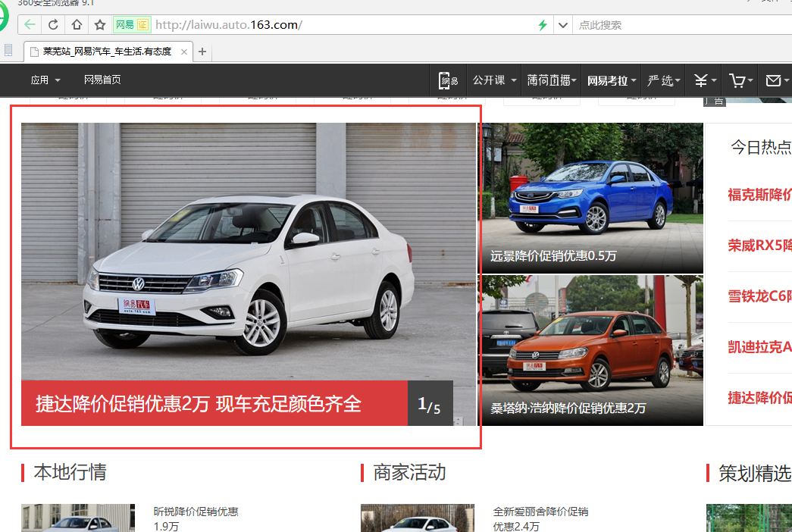
Task: Expand the address bar history chevron
Action: (562, 25)
